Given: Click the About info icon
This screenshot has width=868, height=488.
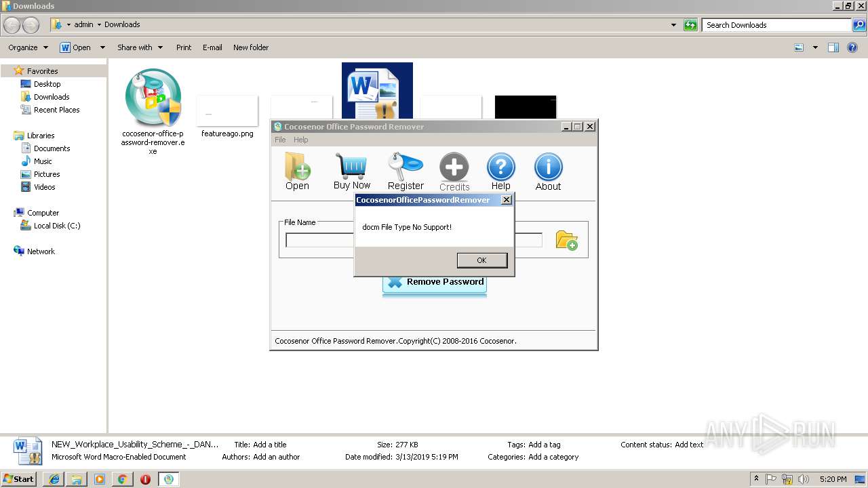Looking at the screenshot, I should point(548,171).
